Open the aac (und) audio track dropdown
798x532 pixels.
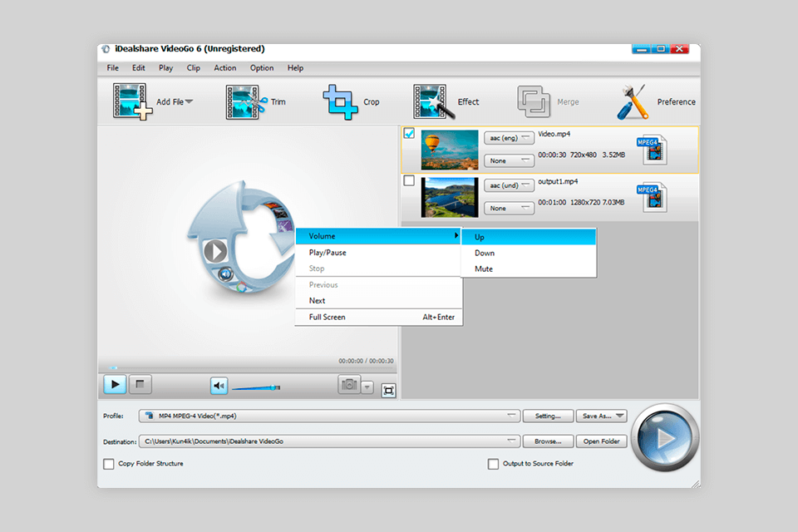pyautogui.click(x=509, y=185)
